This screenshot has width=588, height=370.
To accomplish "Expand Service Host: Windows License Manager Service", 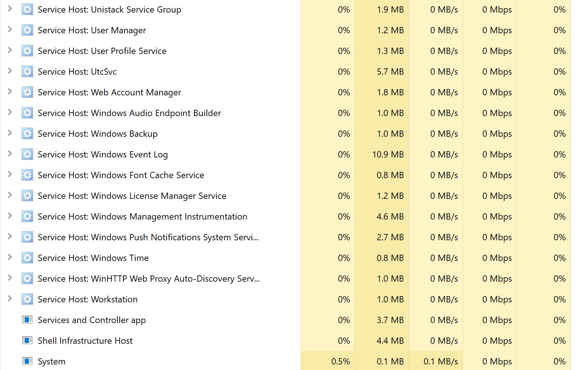I will coord(10,195).
